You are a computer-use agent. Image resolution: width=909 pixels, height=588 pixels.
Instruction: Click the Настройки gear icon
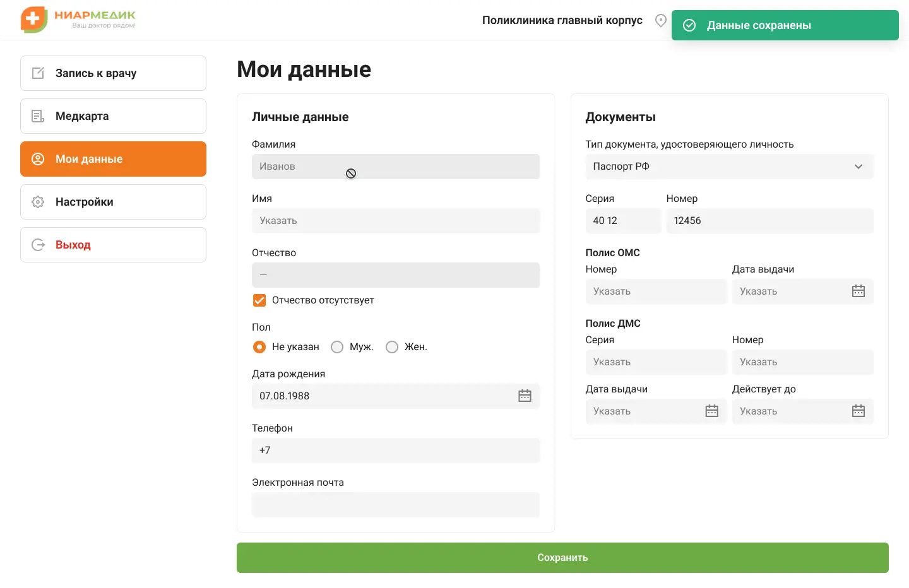[x=38, y=202]
